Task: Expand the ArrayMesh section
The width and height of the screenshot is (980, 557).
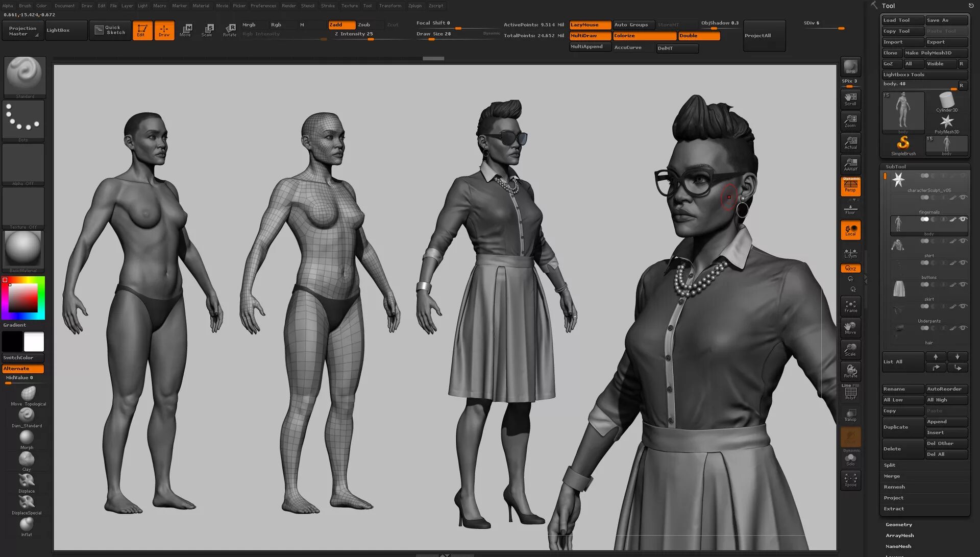Action: [x=899, y=535]
